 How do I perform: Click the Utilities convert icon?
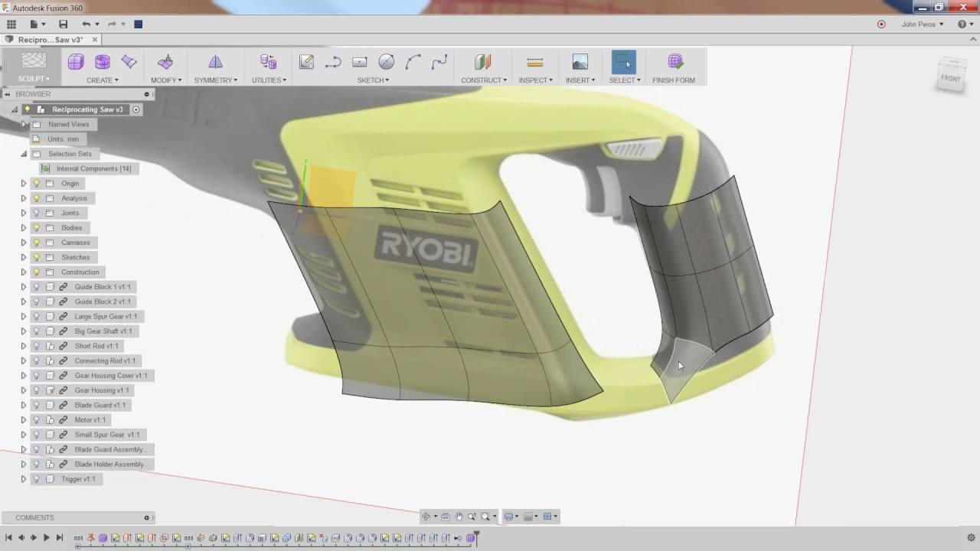click(x=268, y=62)
